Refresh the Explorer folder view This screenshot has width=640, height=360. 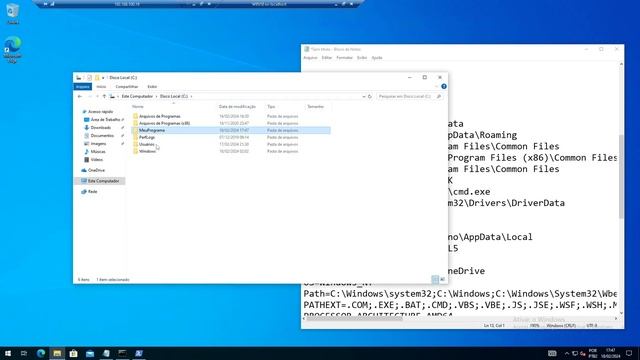(x=370, y=96)
